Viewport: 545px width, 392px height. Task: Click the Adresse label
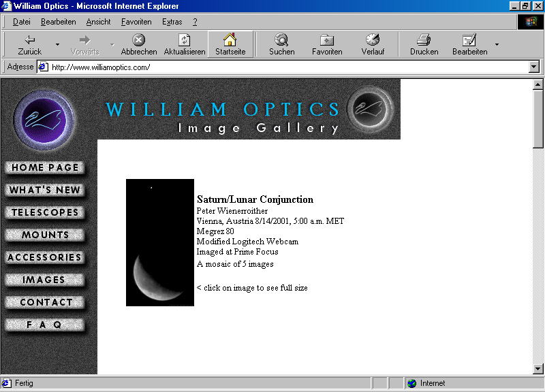tap(20, 67)
